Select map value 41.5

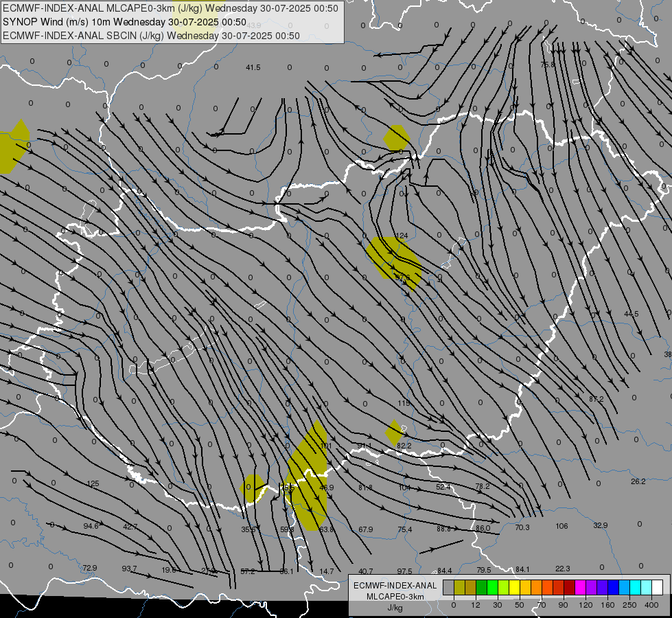253,67
